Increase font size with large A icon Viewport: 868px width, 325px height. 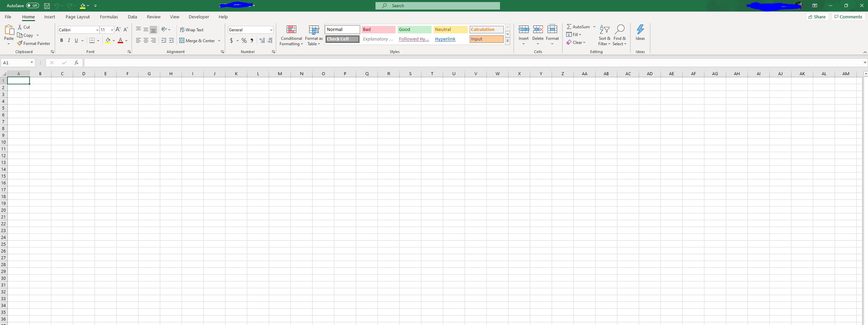[x=118, y=30]
